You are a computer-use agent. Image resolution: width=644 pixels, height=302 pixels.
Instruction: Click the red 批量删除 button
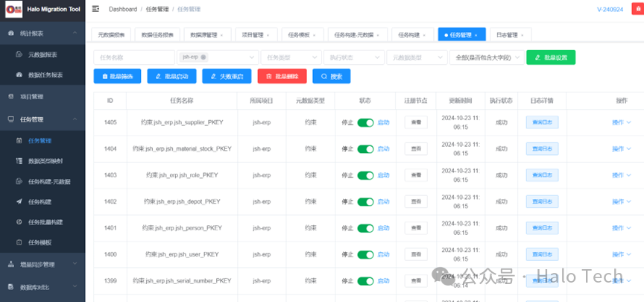click(282, 76)
